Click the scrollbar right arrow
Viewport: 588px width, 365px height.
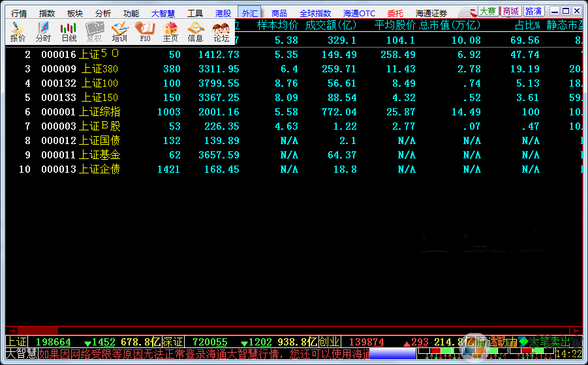(x=576, y=331)
